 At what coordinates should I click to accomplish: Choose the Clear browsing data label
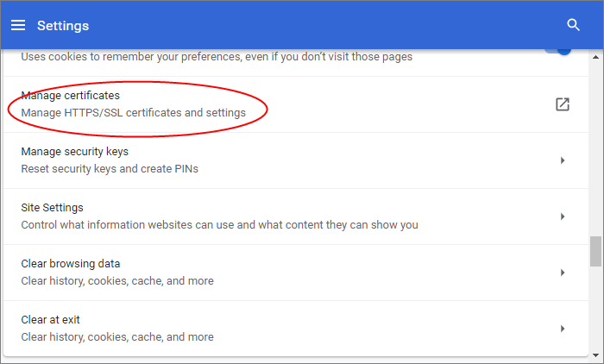pos(71,264)
